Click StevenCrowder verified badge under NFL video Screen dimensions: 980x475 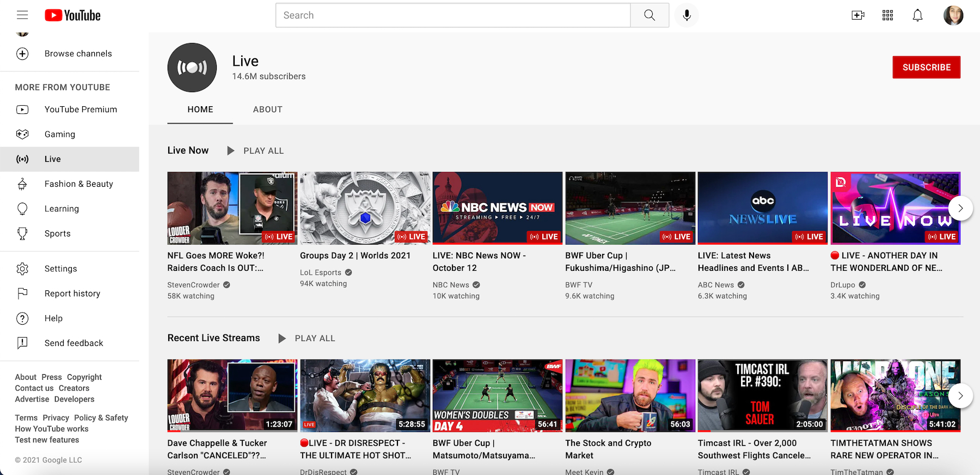226,285
